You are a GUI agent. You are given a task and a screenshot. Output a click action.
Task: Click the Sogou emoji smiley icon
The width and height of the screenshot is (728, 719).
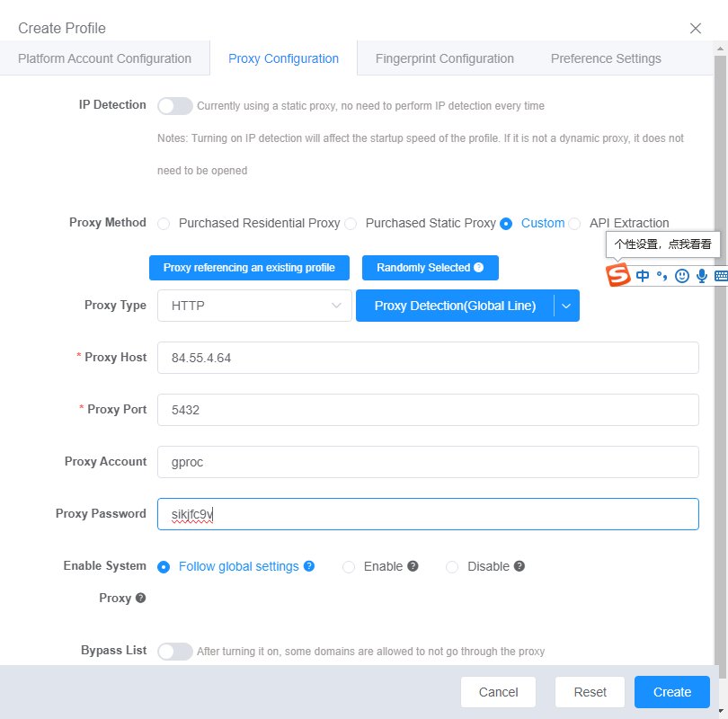tap(682, 276)
